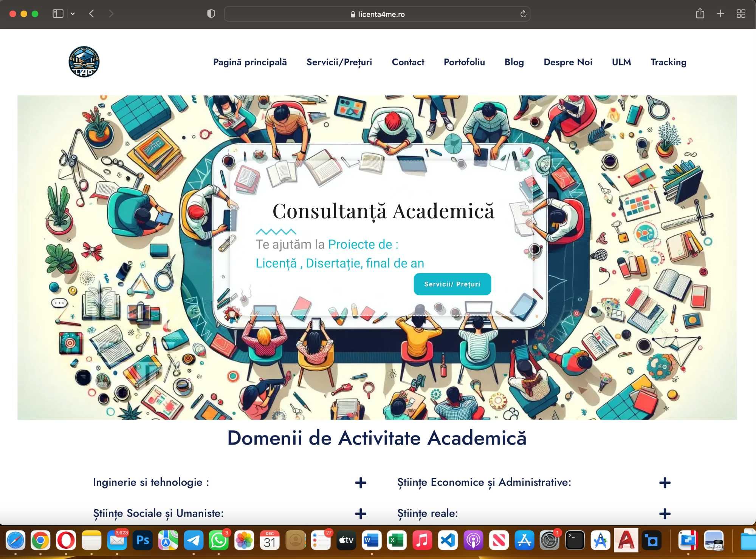Go to the Contact page
The width and height of the screenshot is (756, 559).
[x=408, y=62]
